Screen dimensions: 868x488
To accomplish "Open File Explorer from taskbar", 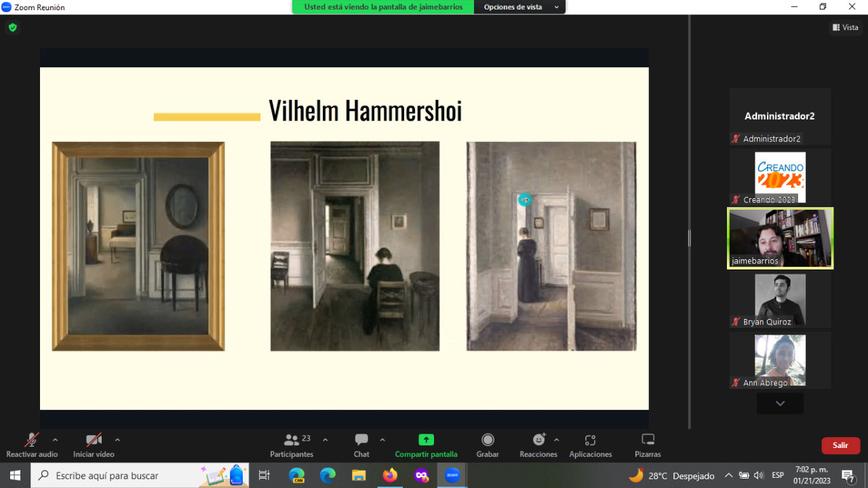I will 359,475.
